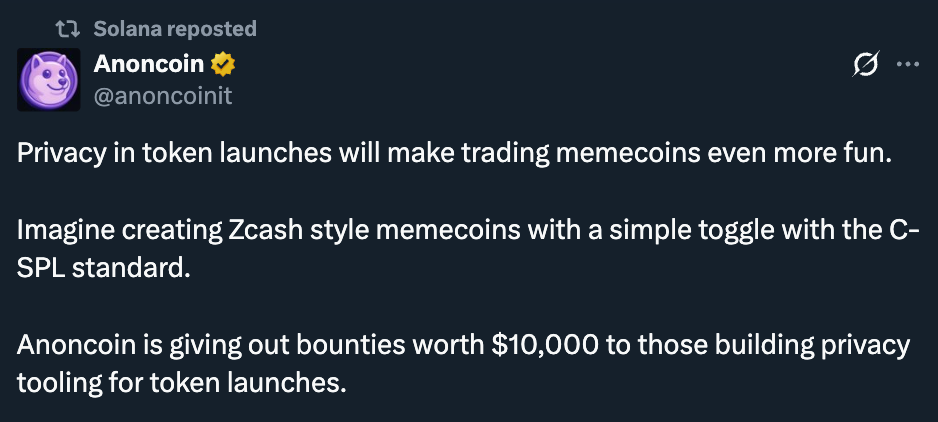
Task: Open Anoncoin's purple dog profile avatar
Action: (47, 79)
